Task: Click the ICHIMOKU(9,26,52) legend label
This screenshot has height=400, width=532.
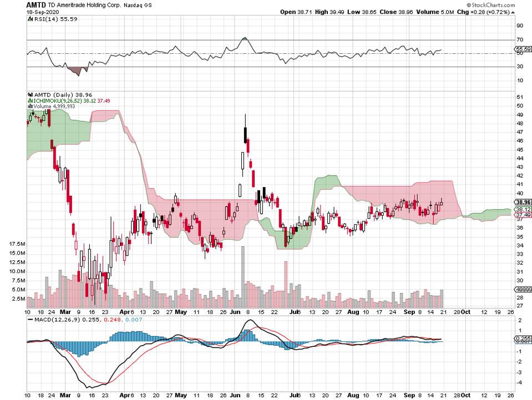Action: 71,101
